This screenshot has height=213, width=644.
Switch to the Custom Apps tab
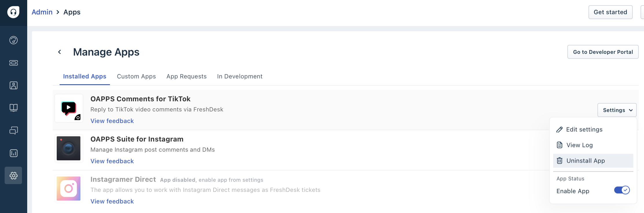coord(136,76)
